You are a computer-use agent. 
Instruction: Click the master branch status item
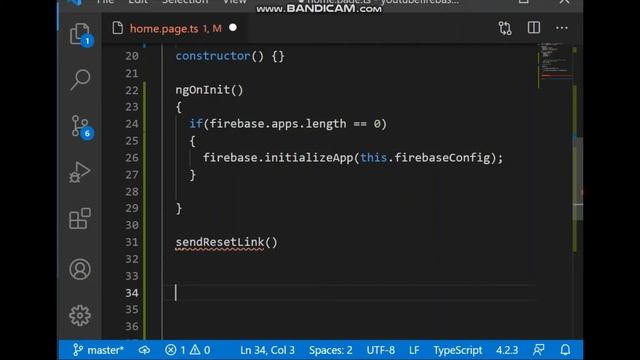[x=98, y=350]
